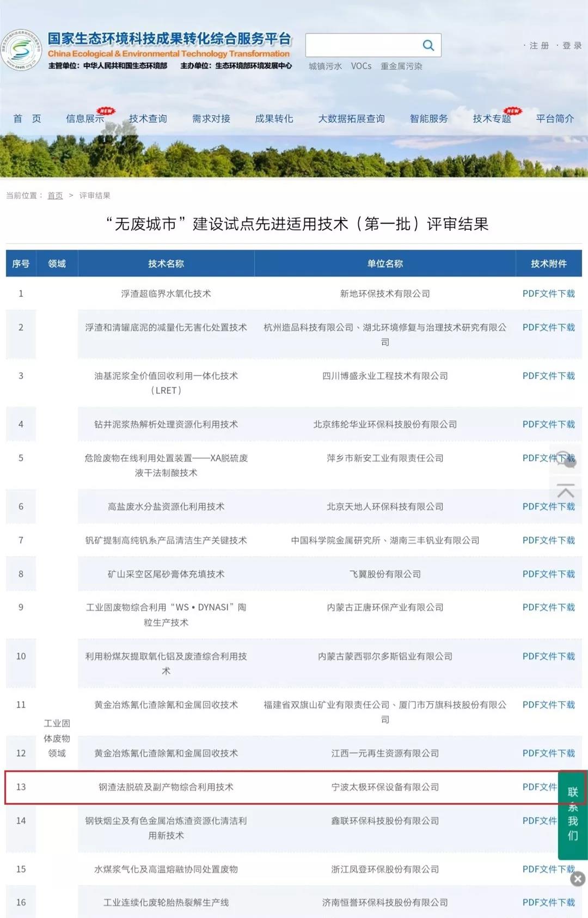This screenshot has width=588, height=918.
Task: Download PDF for WS•DYNASI 陶粒生产技术
Action: 549,607
